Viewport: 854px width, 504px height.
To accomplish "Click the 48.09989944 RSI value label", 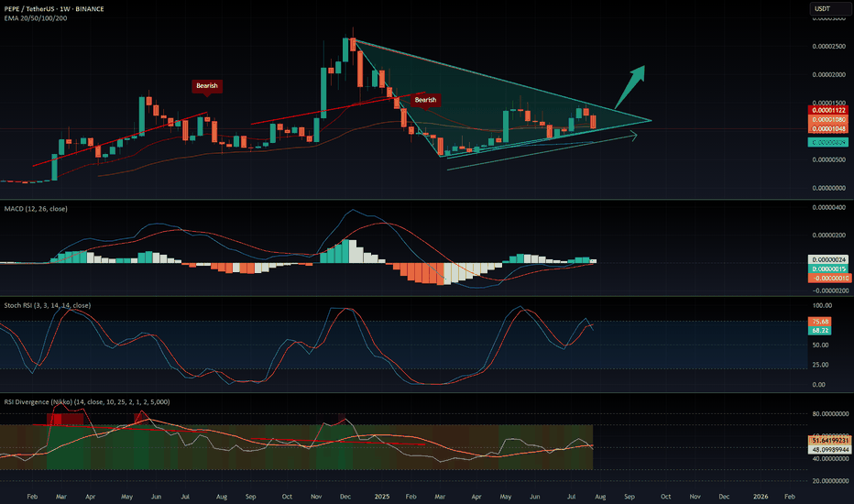I will 829,450.
